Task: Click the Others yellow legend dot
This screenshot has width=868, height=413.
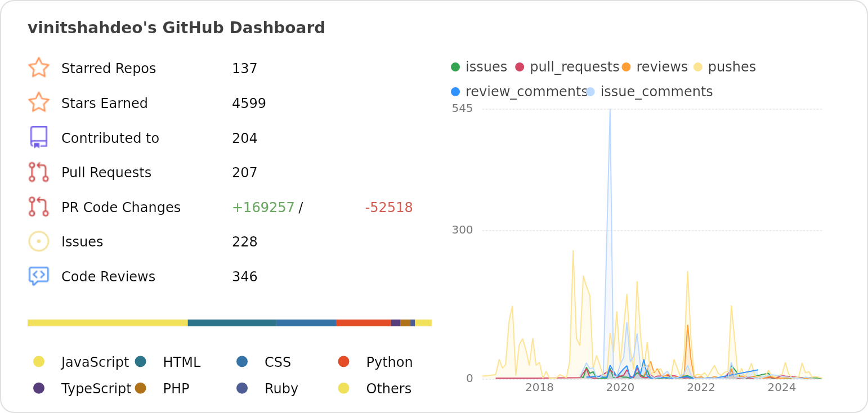Action: pyautogui.click(x=344, y=388)
